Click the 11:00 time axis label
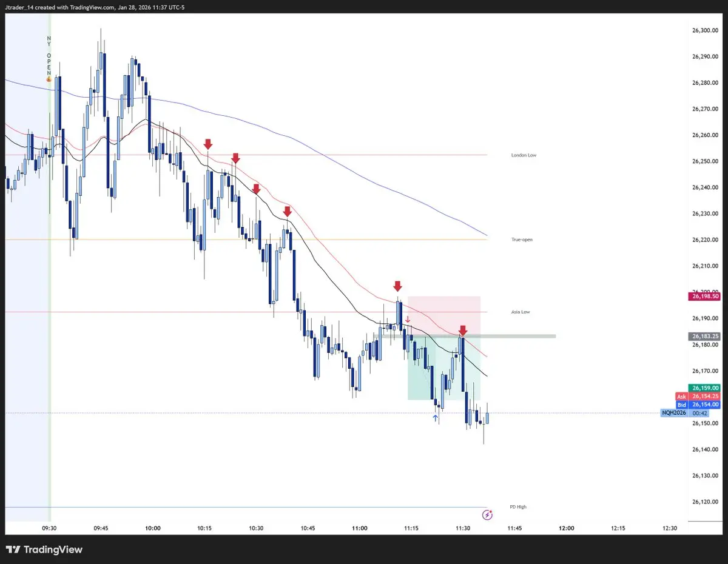Viewport: 728px width, 564px height. 359,528
